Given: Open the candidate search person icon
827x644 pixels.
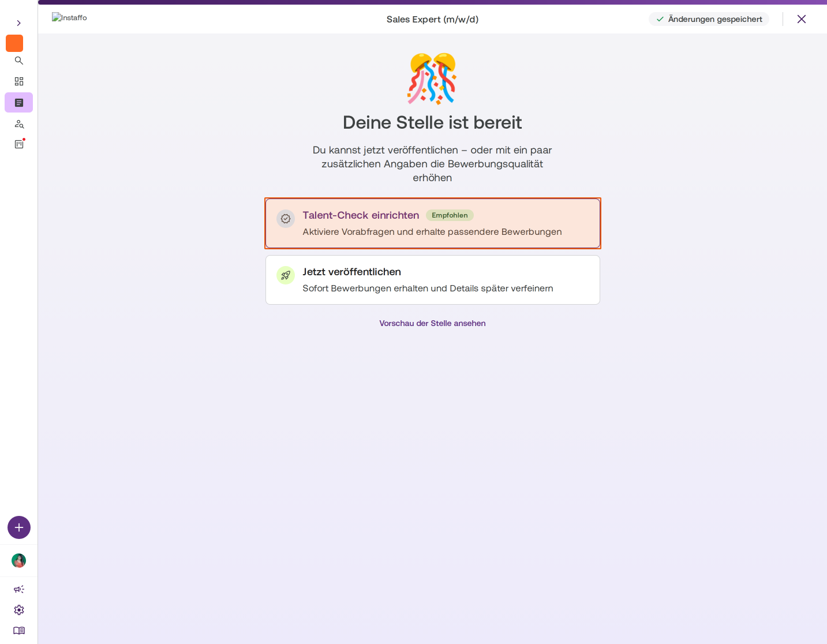Looking at the screenshot, I should coord(19,124).
